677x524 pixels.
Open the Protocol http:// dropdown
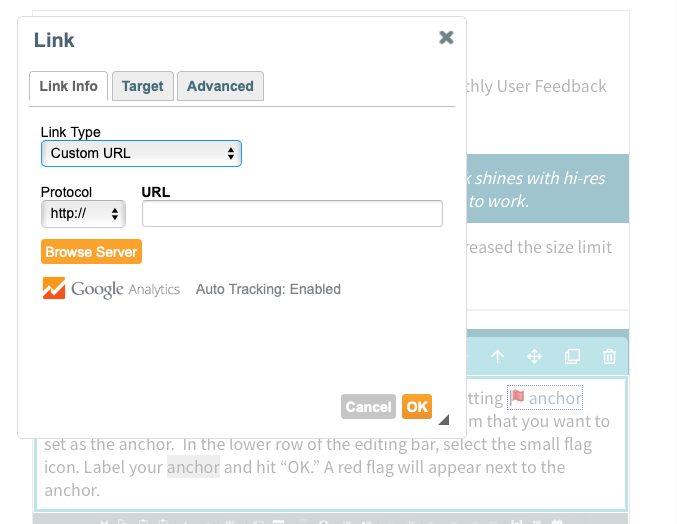point(83,214)
